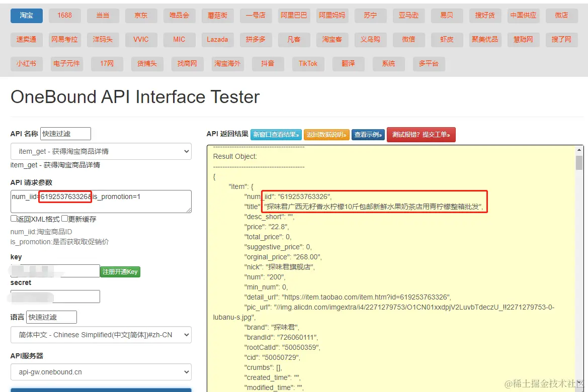Open the 抖音 platform tab
This screenshot has height=392, width=588.
(268, 63)
